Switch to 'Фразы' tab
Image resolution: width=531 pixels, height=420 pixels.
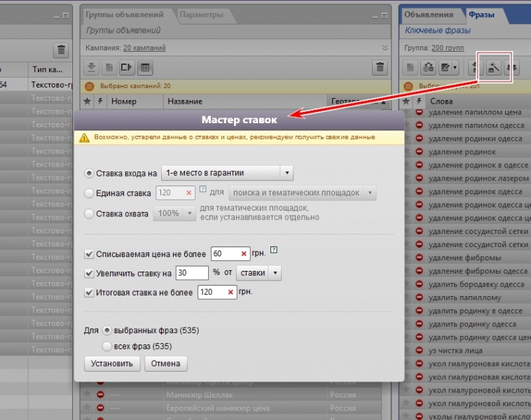pyautogui.click(x=481, y=15)
